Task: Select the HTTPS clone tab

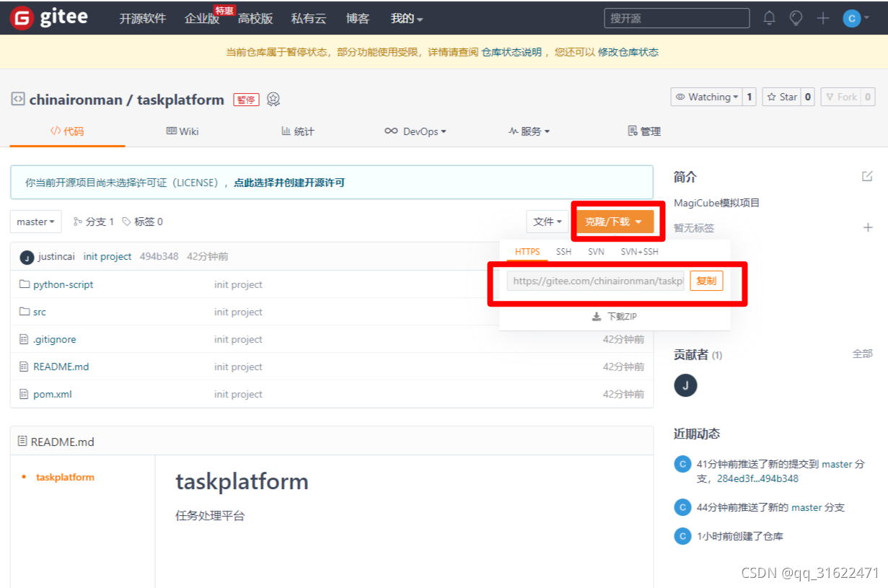Action: click(527, 252)
